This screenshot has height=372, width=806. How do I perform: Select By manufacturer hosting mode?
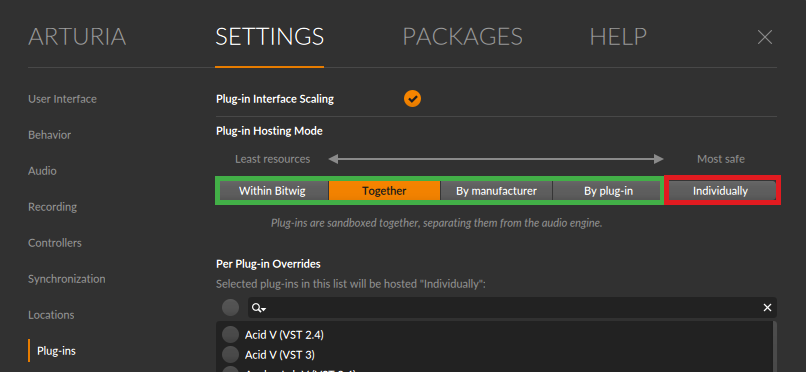[x=496, y=191]
